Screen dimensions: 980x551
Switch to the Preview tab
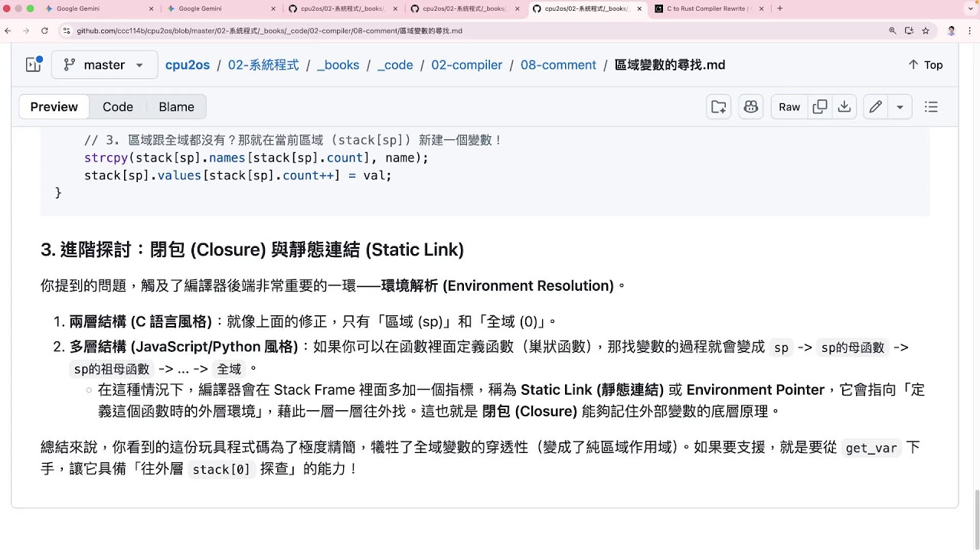tap(54, 107)
